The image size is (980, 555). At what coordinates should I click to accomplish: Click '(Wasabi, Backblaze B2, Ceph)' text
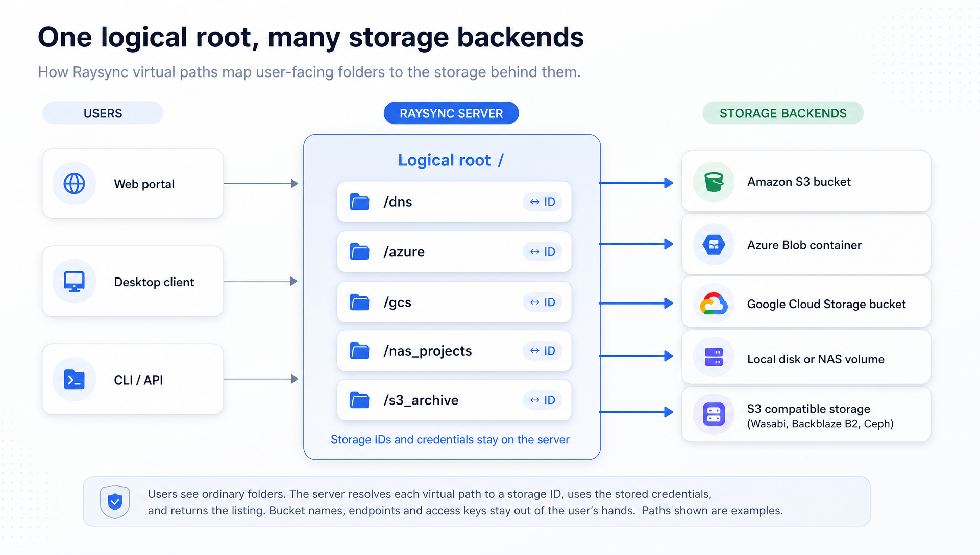(x=820, y=424)
